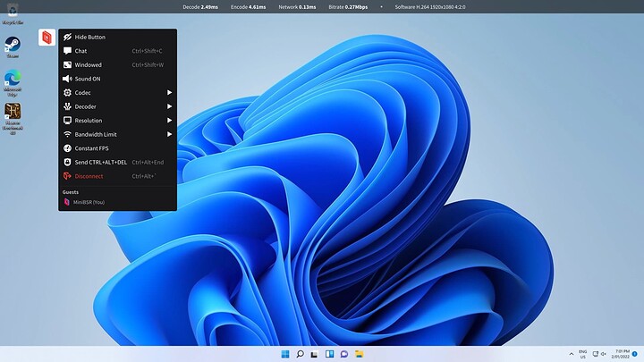This screenshot has height=362, width=644.
Task: Expand the Codec submenu arrow
Action: click(x=169, y=93)
